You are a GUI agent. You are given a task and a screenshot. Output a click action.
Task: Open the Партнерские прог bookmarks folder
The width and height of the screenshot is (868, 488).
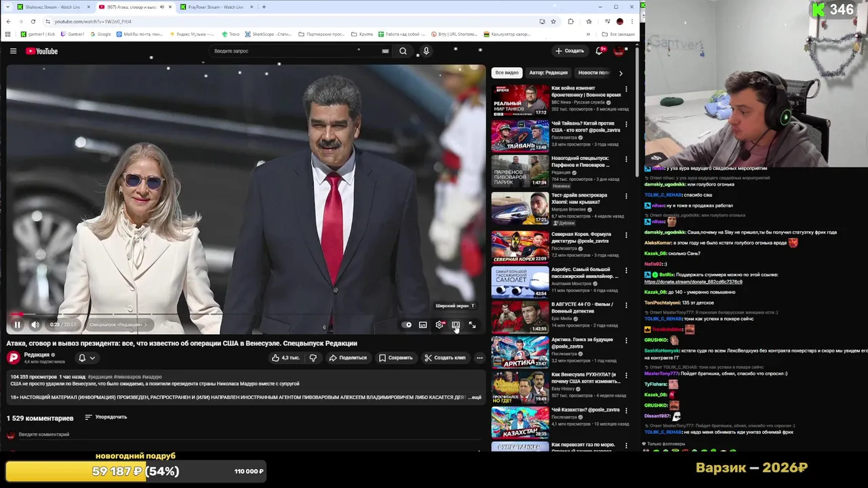(321, 34)
